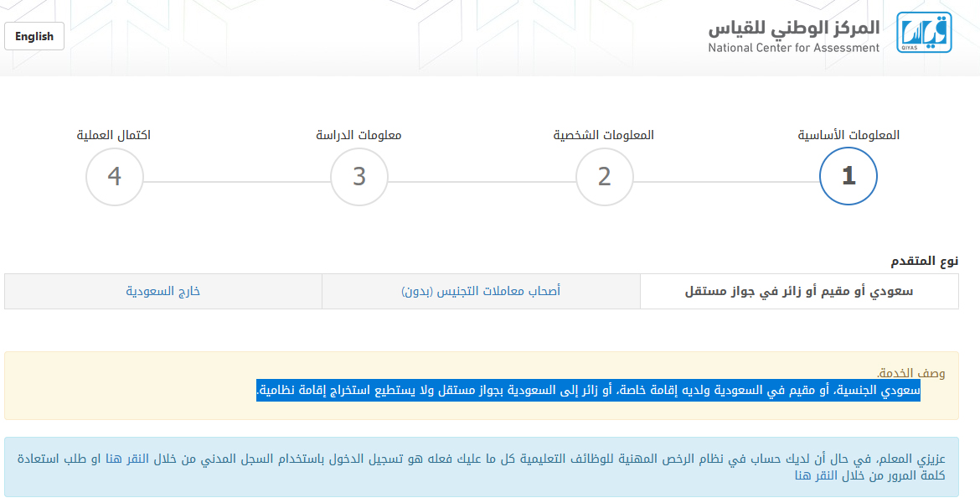Click the وصف الخدمة label
Viewport: 980px width, 498px height.
click(911, 374)
